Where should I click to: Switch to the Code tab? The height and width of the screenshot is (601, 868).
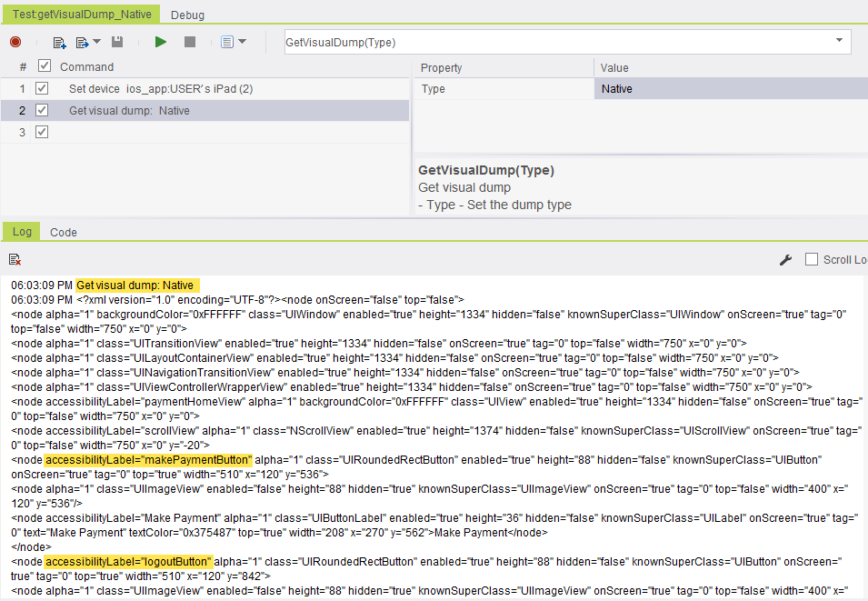point(64,232)
